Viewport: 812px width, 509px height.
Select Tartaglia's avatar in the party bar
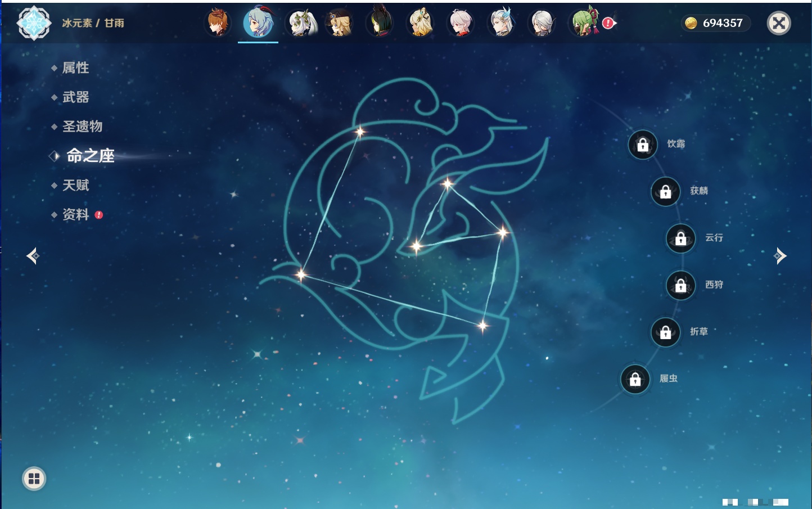218,23
